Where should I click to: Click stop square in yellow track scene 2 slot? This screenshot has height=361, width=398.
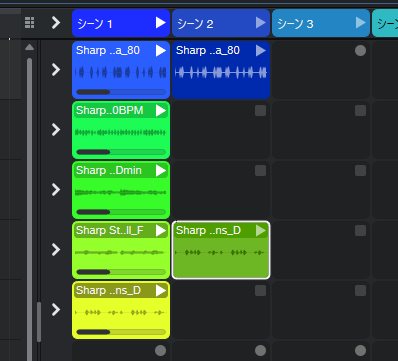coord(260,291)
